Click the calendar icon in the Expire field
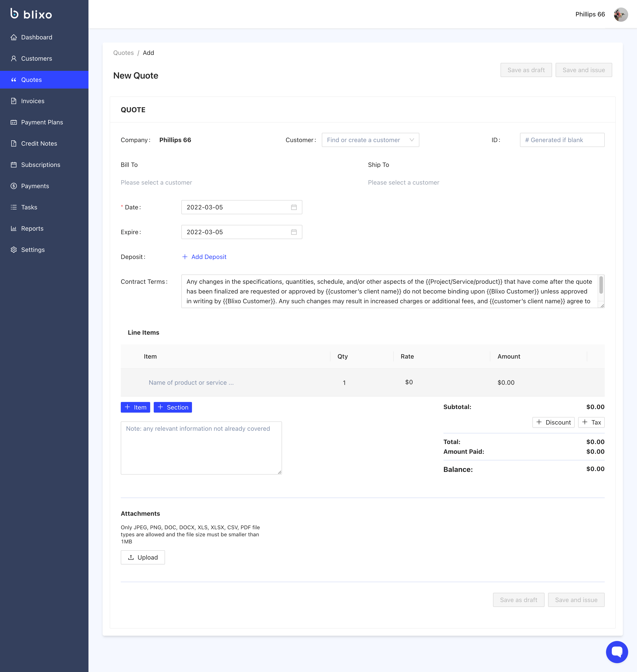The height and width of the screenshot is (672, 637). point(294,232)
